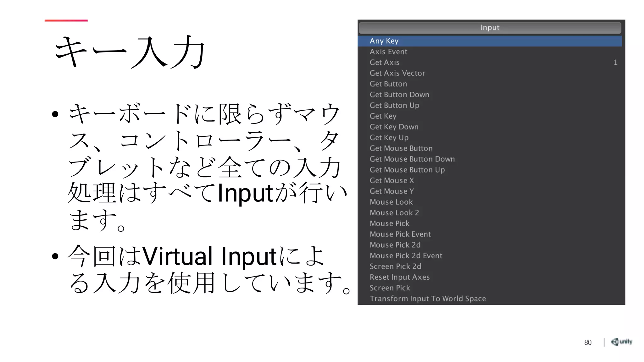Choose Axis Event from list
The width and height of the screenshot is (644, 362).
[388, 52]
